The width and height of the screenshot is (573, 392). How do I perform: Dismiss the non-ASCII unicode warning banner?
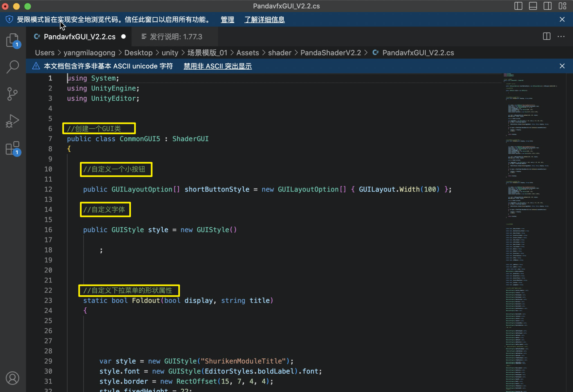point(562,66)
